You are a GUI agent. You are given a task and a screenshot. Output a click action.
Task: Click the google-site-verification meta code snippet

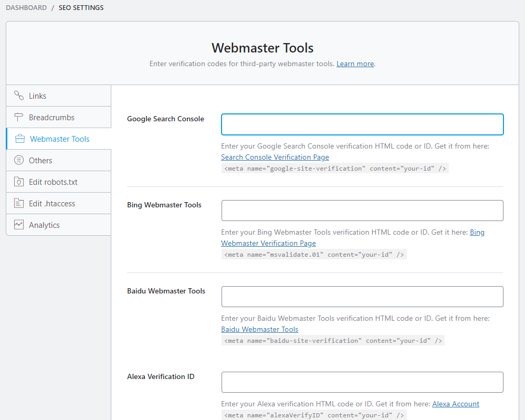tap(335, 169)
